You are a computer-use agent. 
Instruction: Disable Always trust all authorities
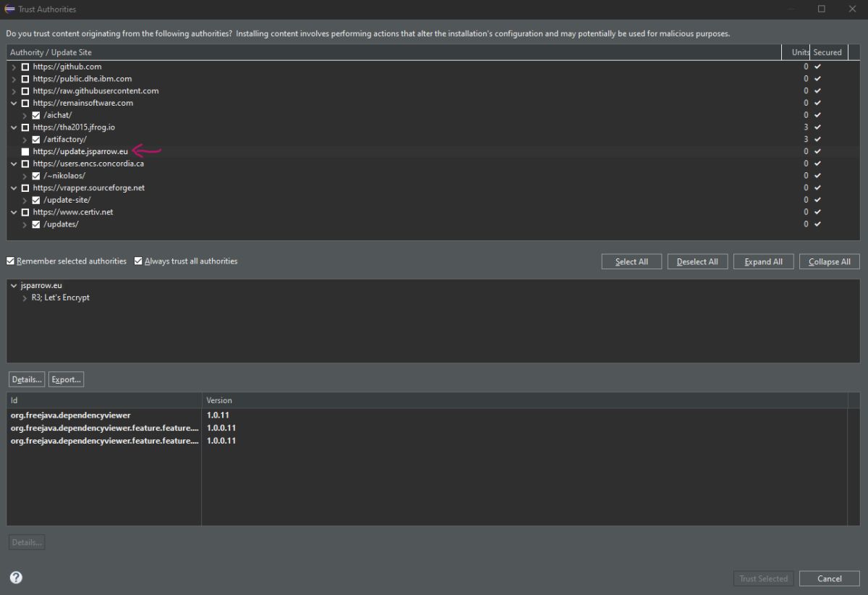tap(138, 261)
